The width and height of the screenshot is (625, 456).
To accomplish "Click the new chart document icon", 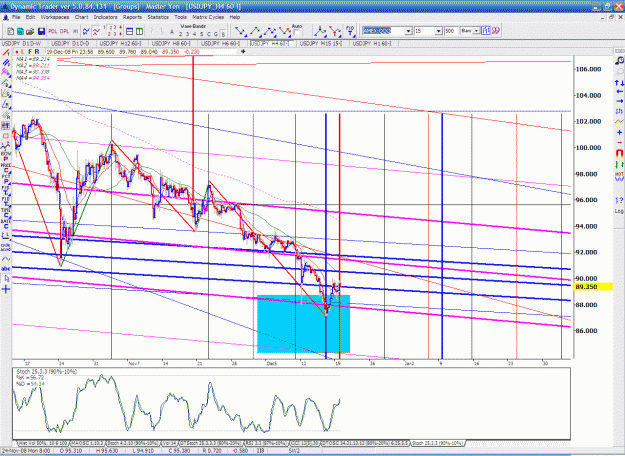I will [x=11, y=31].
